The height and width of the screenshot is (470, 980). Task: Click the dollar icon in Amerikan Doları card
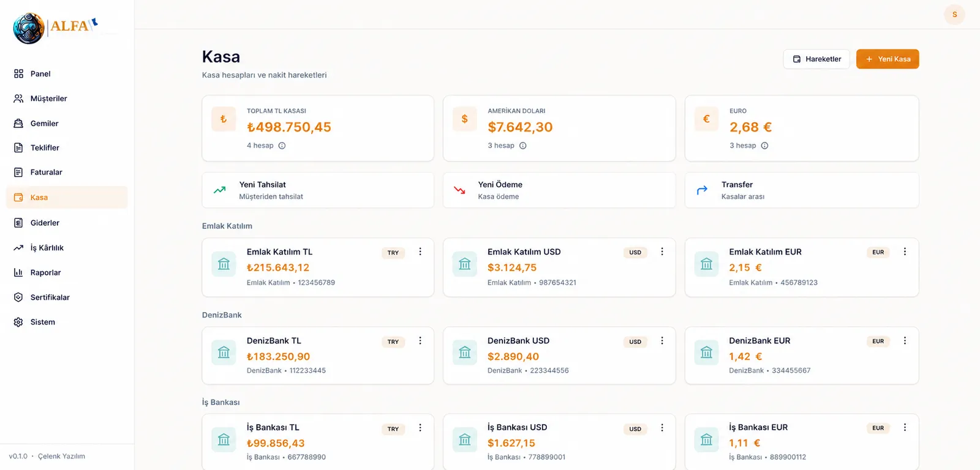(465, 119)
